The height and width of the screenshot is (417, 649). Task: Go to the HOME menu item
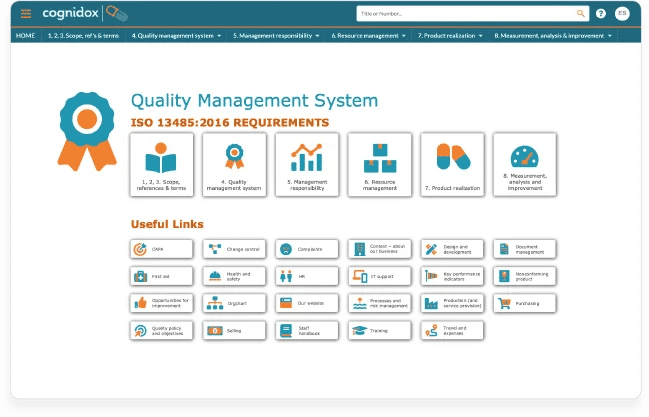click(25, 35)
